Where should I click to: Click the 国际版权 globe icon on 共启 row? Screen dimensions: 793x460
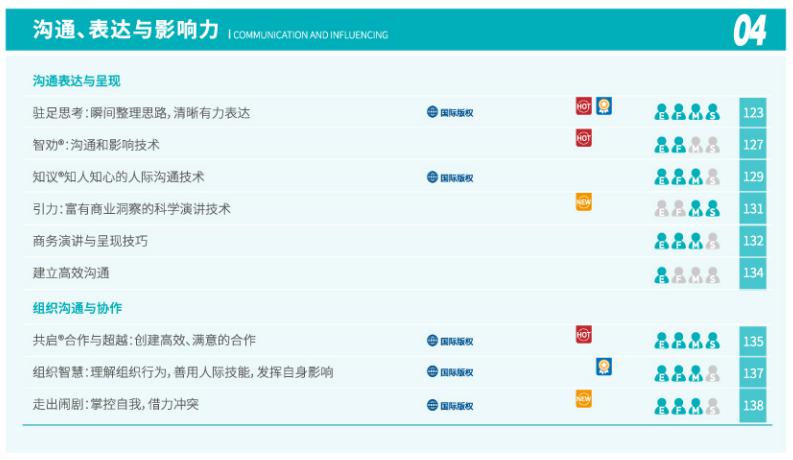(x=432, y=341)
